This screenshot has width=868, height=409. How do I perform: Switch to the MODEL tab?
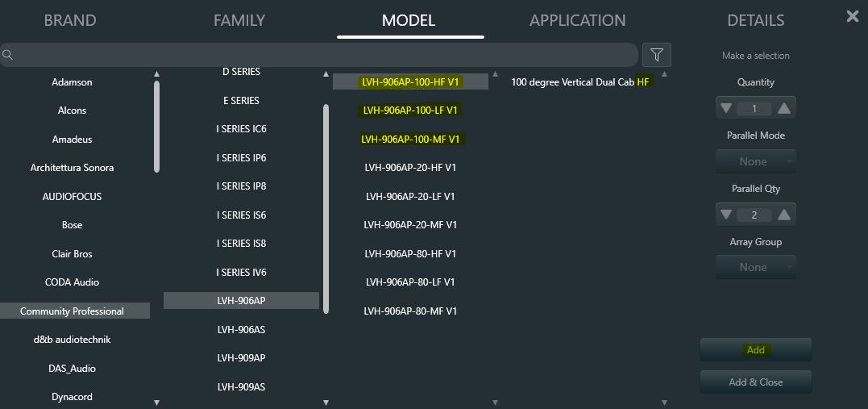point(409,20)
